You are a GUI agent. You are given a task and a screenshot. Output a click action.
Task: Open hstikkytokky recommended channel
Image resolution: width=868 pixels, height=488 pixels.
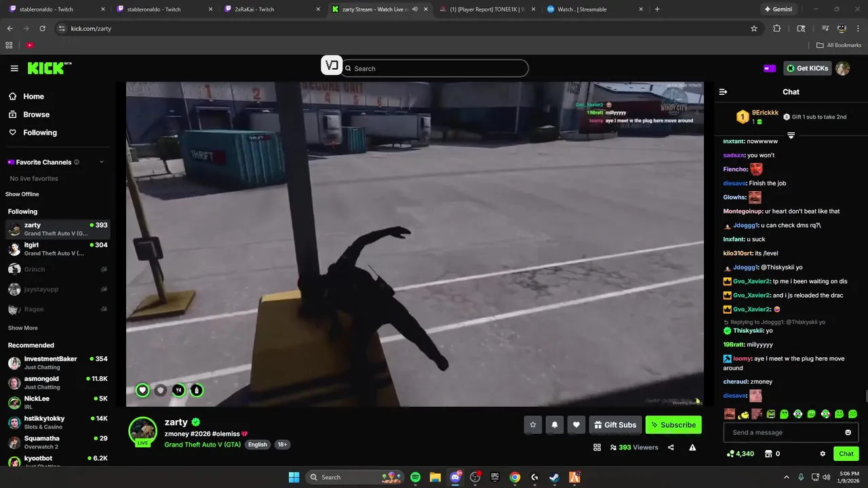pyautogui.click(x=58, y=422)
